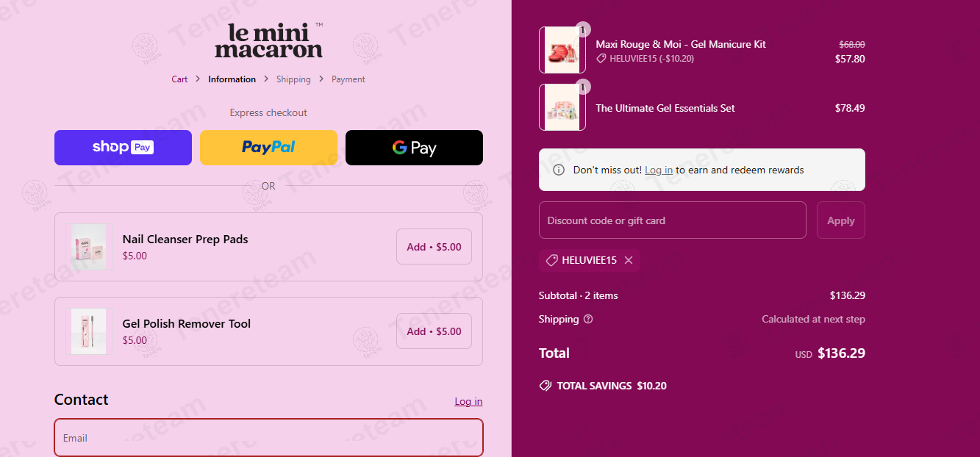Click Log in link beside Contact heading
980x457 pixels.
click(468, 401)
